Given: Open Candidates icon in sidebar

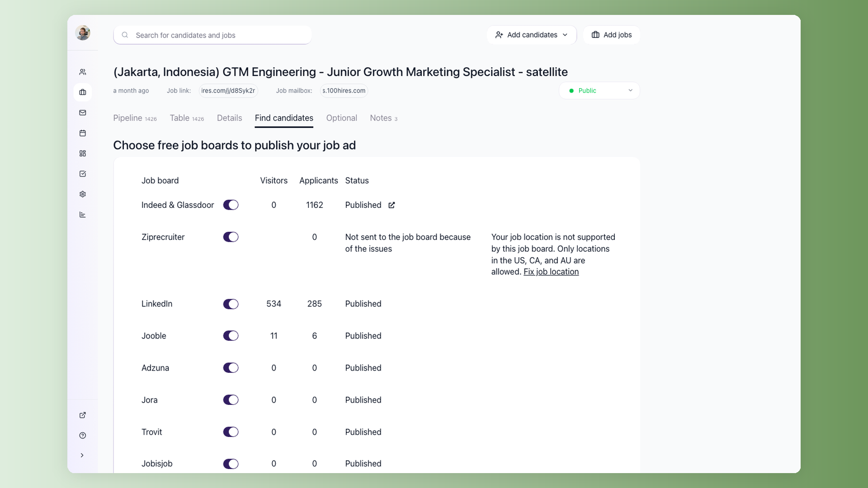Looking at the screenshot, I should [83, 72].
